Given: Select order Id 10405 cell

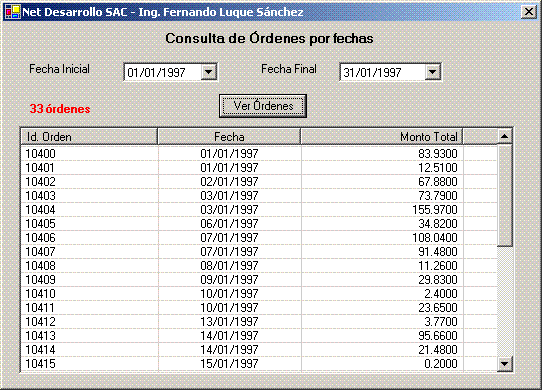Looking at the screenshot, I should 90,224.
